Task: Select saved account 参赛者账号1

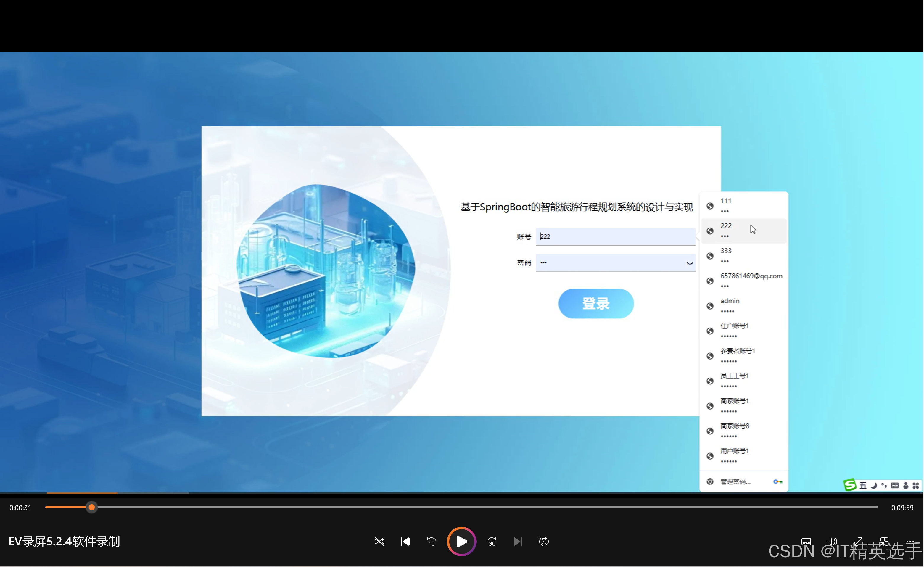Action: [x=744, y=355]
